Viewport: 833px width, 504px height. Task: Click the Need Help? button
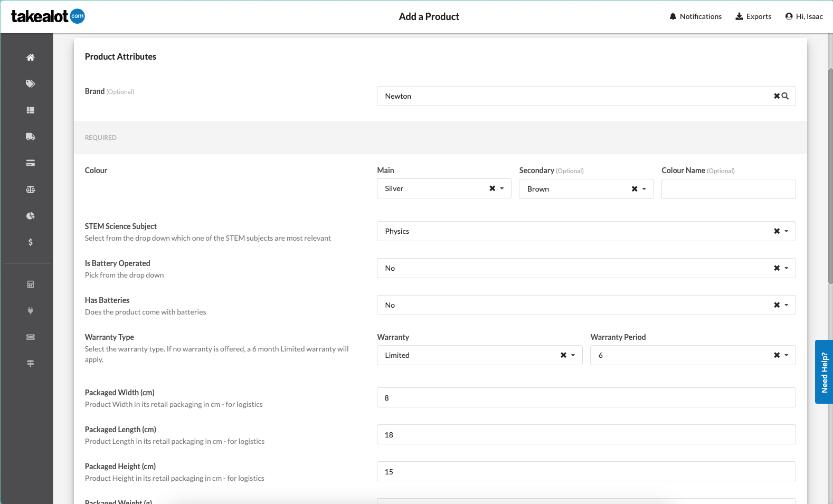pos(824,372)
